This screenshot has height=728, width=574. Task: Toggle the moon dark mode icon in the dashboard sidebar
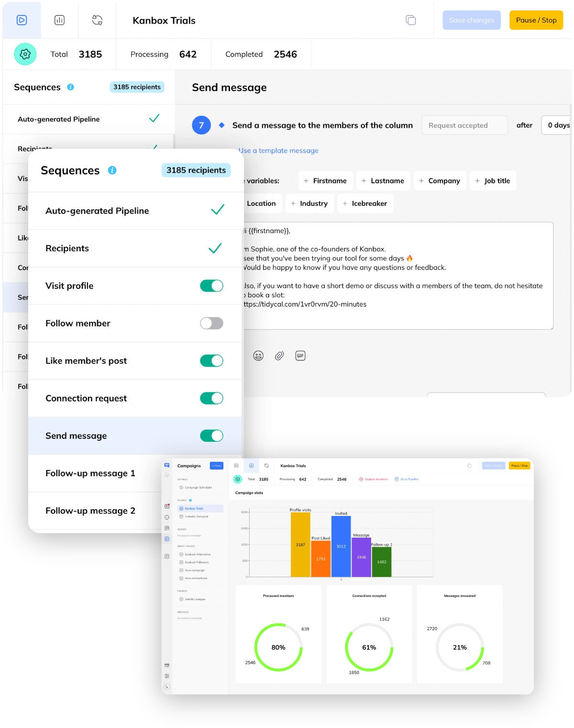tap(166, 687)
